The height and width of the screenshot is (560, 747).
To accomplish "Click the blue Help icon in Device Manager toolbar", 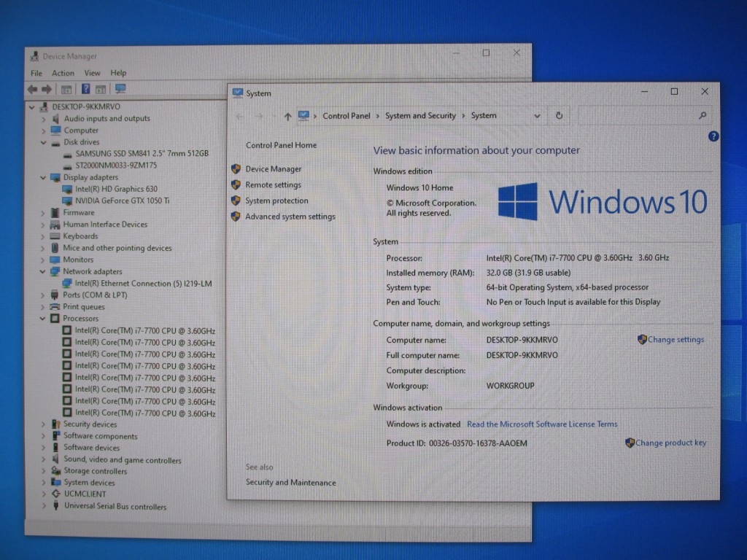I will [x=86, y=88].
